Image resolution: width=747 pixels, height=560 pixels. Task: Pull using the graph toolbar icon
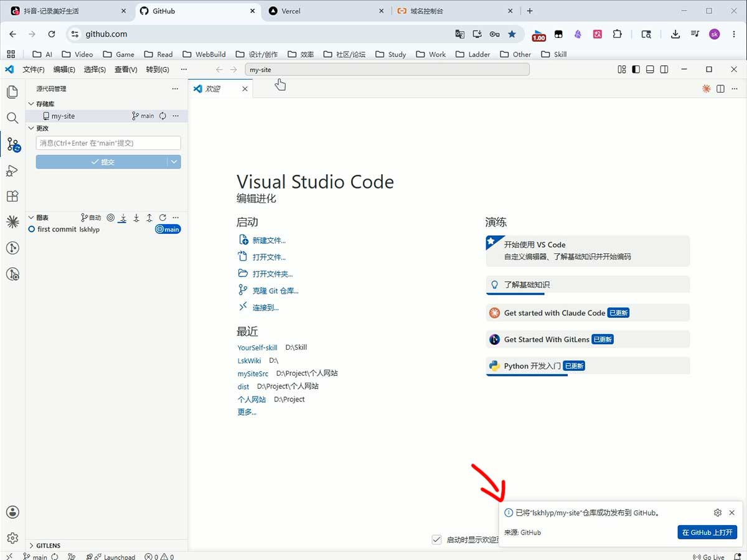point(136,218)
